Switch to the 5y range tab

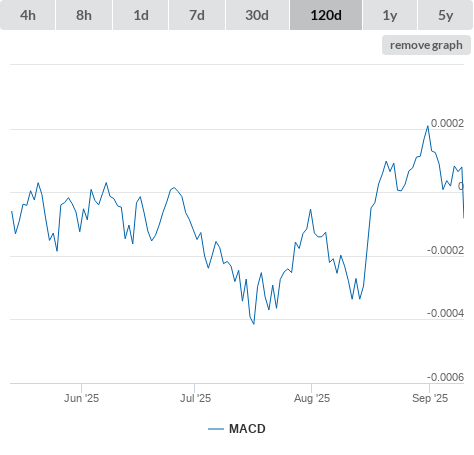445,15
